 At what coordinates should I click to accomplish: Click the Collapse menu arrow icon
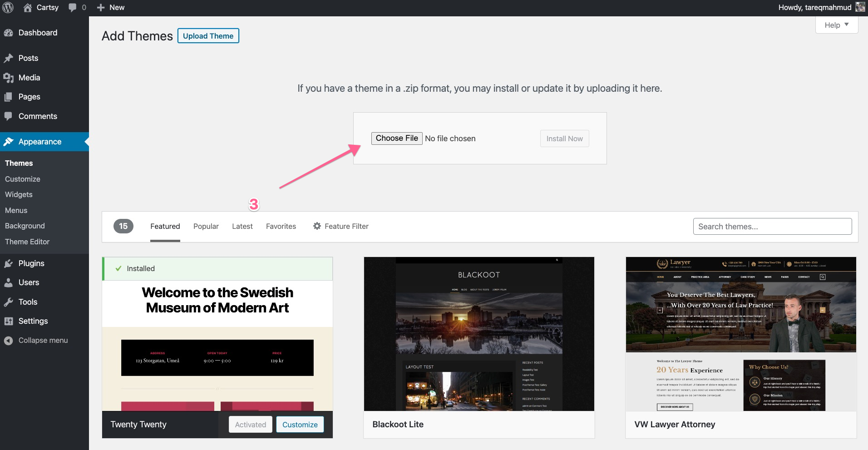click(x=9, y=341)
